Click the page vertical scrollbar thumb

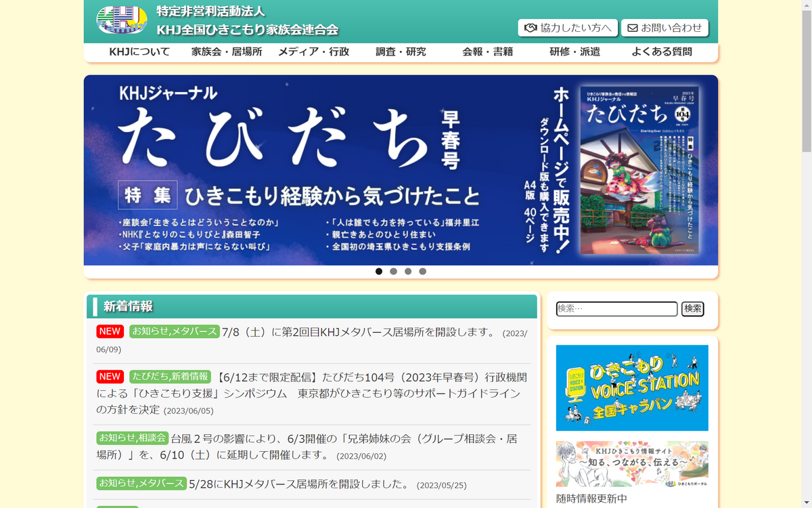click(806, 81)
